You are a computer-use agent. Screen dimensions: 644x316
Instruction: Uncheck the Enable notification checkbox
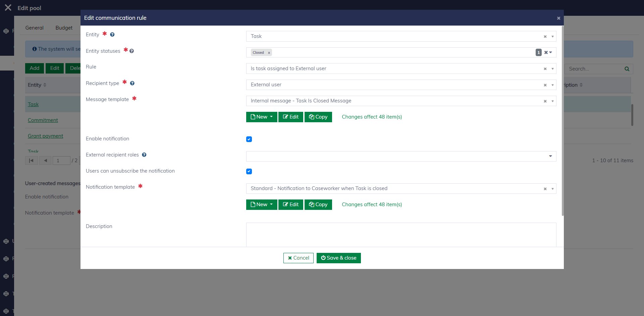[249, 139]
